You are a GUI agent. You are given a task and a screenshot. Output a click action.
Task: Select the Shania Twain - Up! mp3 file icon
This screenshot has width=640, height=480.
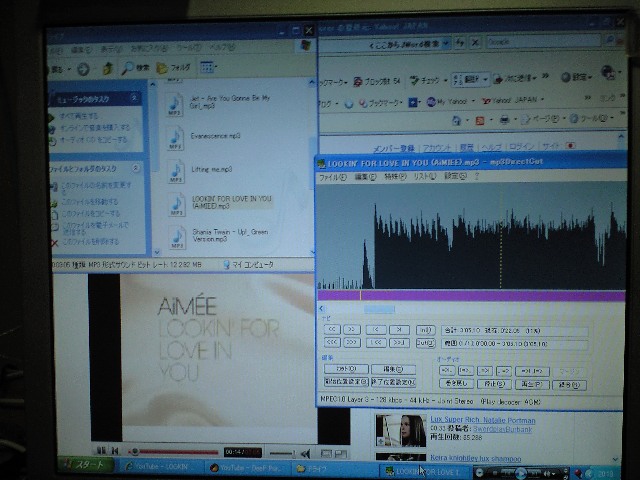(177, 238)
